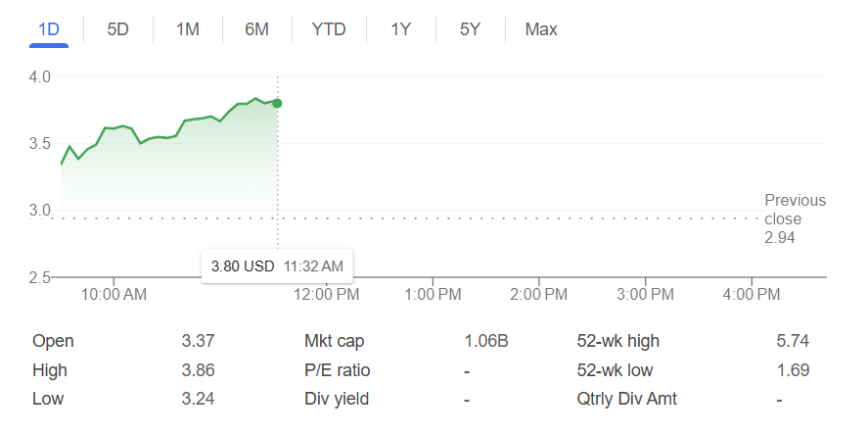This screenshot has width=868, height=434.
Task: Click the 52-wk low value 1.69
Action: click(x=793, y=370)
